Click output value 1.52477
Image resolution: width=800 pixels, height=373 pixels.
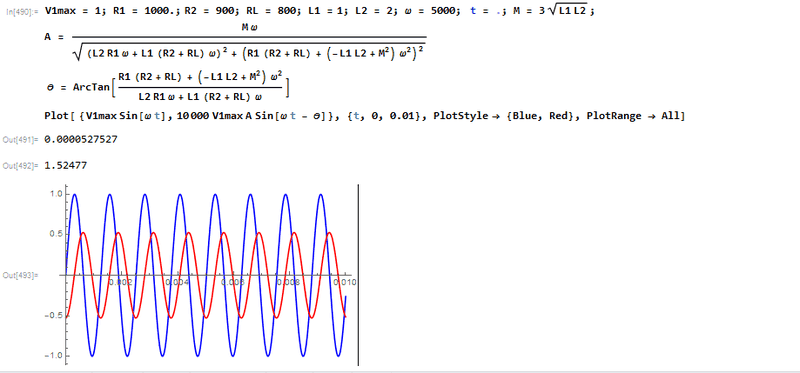[x=65, y=165]
